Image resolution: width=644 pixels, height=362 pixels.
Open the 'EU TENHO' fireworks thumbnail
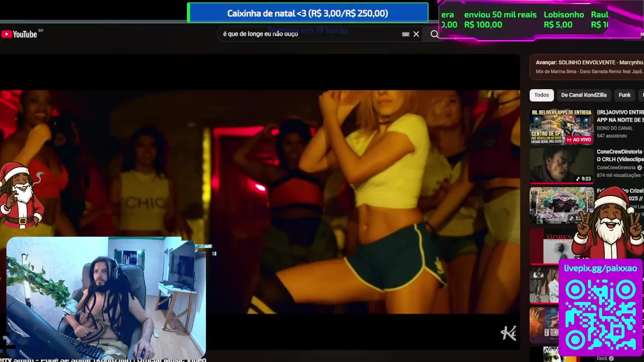tap(544, 325)
